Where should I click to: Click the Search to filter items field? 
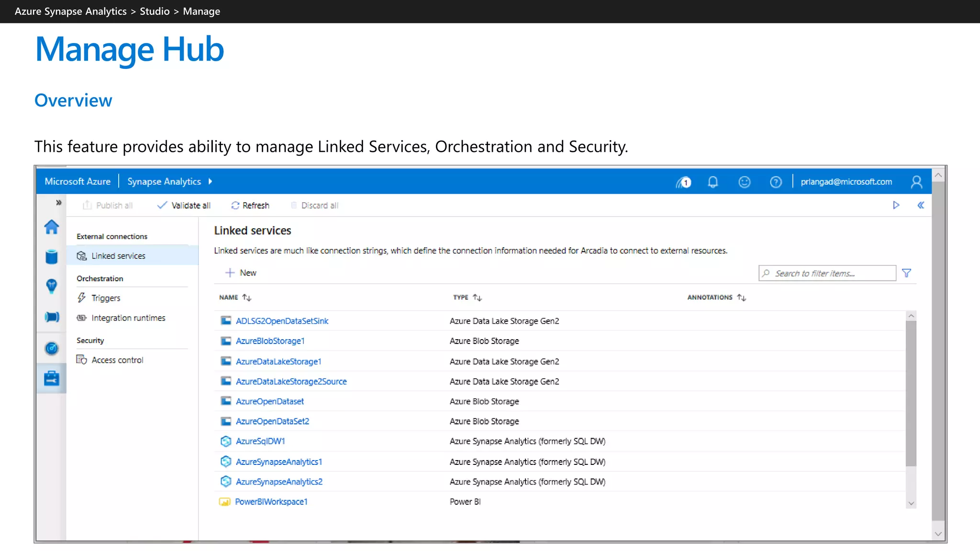tap(827, 273)
